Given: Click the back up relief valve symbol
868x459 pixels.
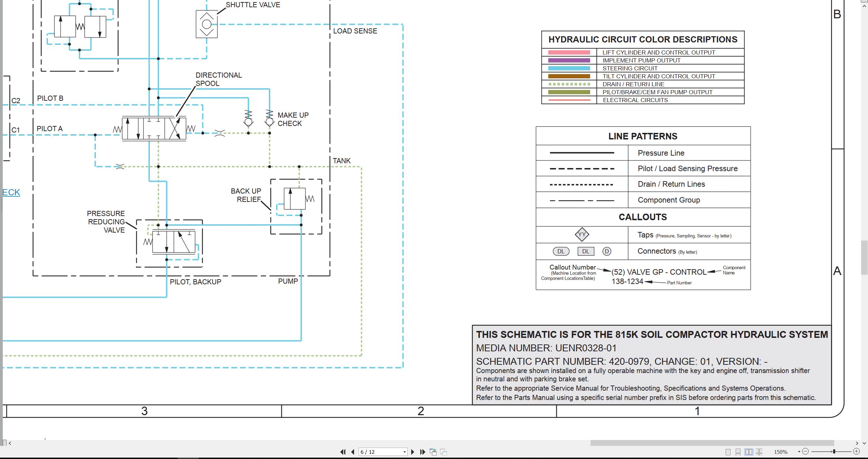Looking at the screenshot, I should point(295,199).
